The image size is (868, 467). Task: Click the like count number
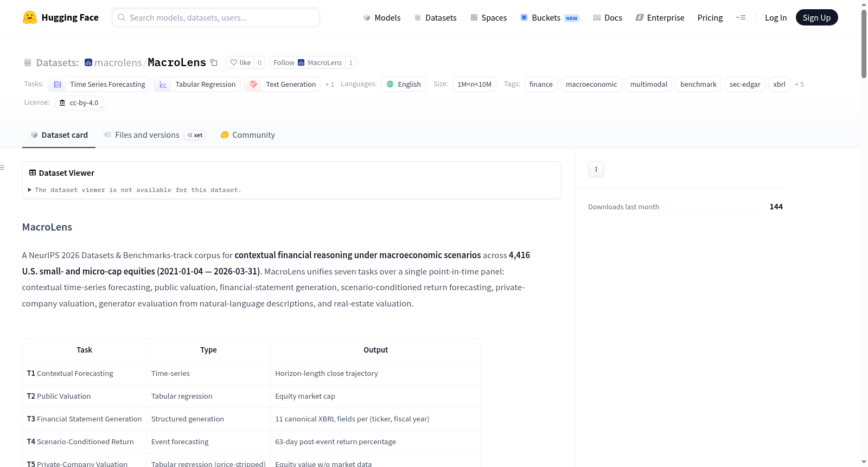pyautogui.click(x=260, y=62)
